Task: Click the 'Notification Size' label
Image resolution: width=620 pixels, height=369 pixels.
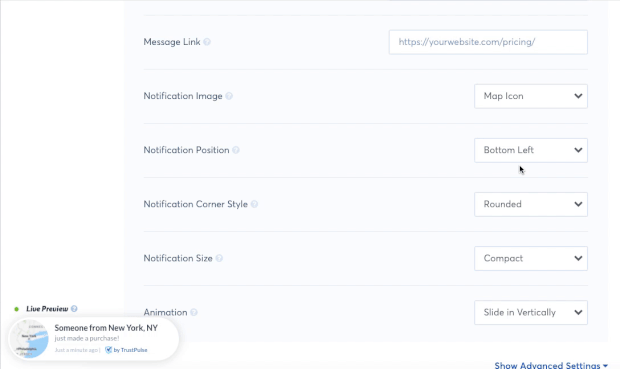Action: pos(178,258)
